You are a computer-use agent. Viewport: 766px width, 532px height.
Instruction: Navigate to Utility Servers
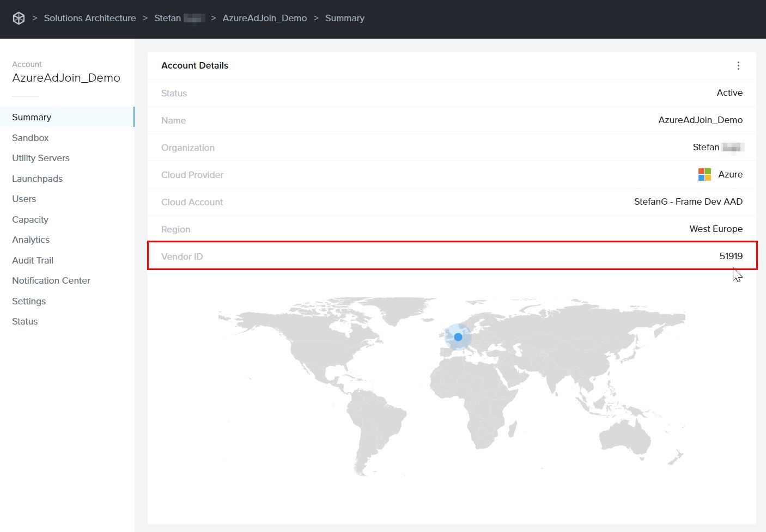[41, 158]
